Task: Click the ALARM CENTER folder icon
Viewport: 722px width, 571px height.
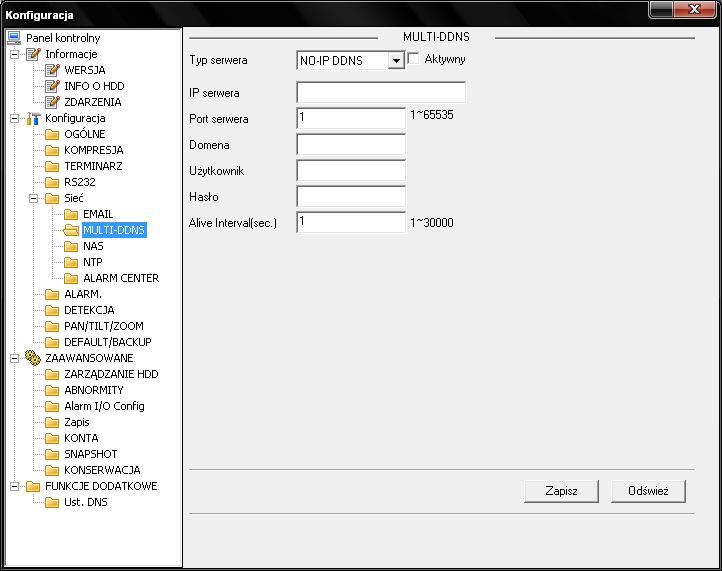Action: 70,278
